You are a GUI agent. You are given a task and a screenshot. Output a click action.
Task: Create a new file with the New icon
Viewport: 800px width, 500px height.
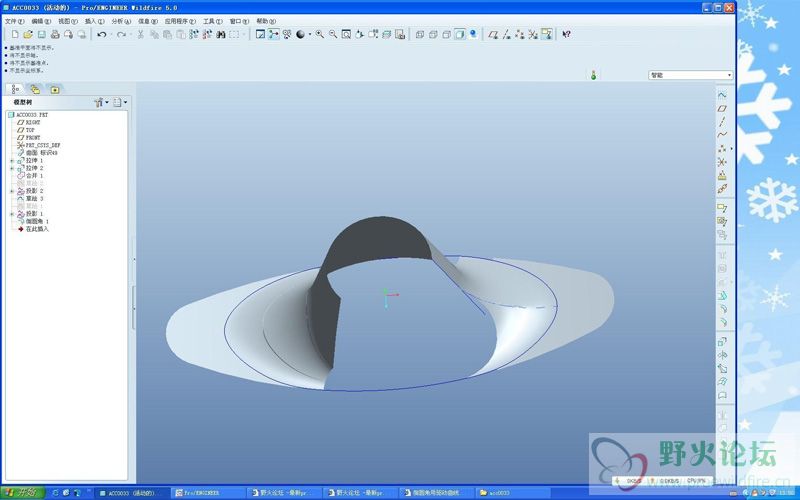[15, 34]
